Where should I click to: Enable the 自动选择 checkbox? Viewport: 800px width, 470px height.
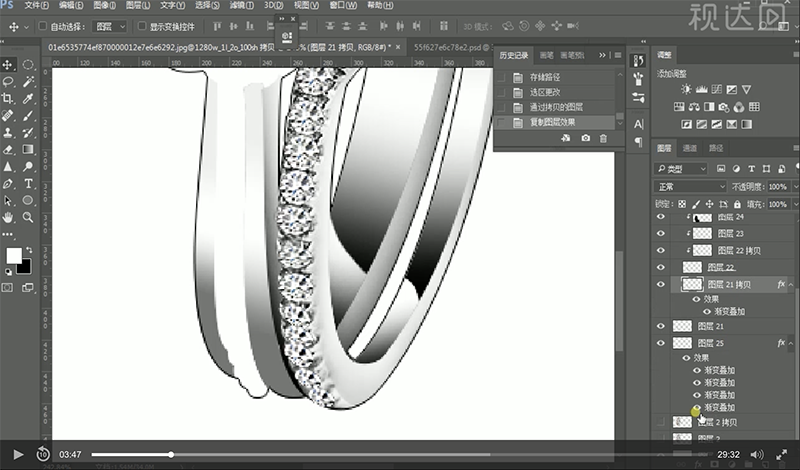coord(43,26)
